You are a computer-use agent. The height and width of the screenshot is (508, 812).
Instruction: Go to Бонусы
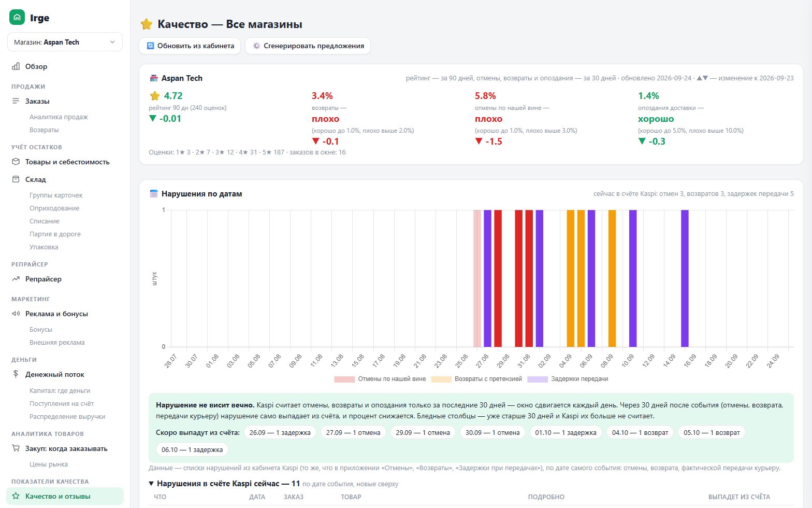41,330
